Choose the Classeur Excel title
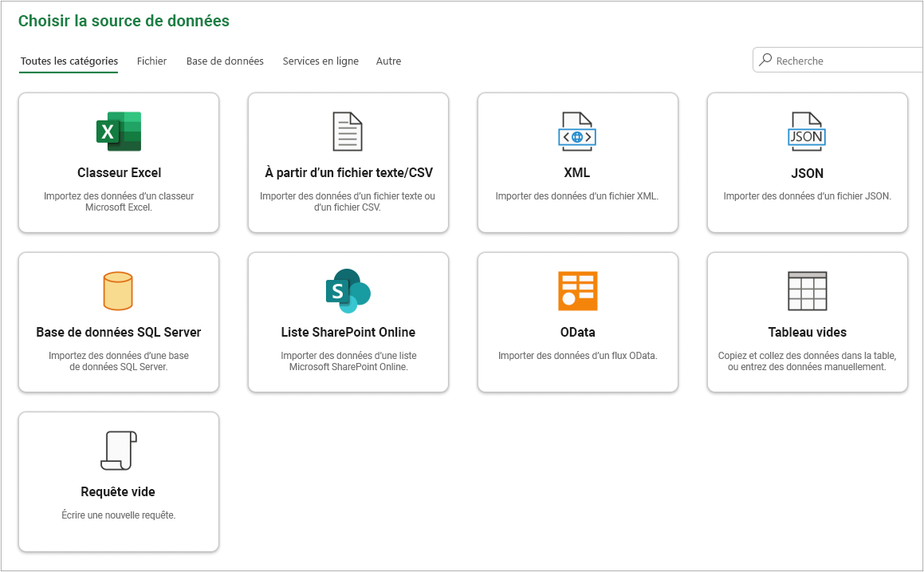The height and width of the screenshot is (572, 924). pyautogui.click(x=119, y=173)
